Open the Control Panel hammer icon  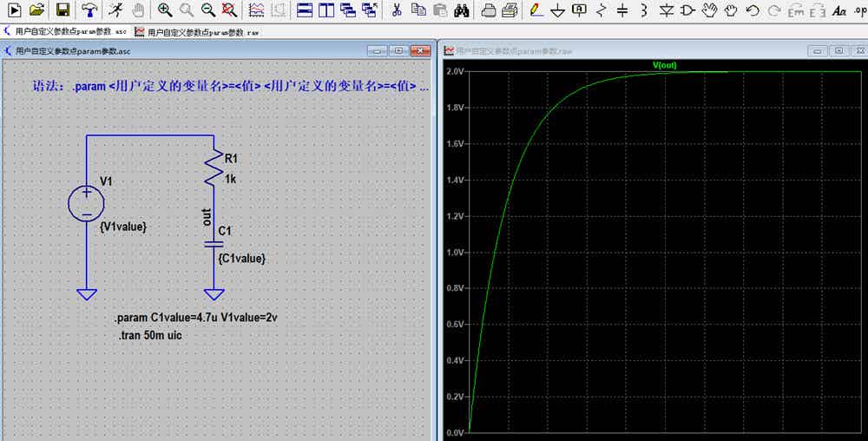click(89, 10)
